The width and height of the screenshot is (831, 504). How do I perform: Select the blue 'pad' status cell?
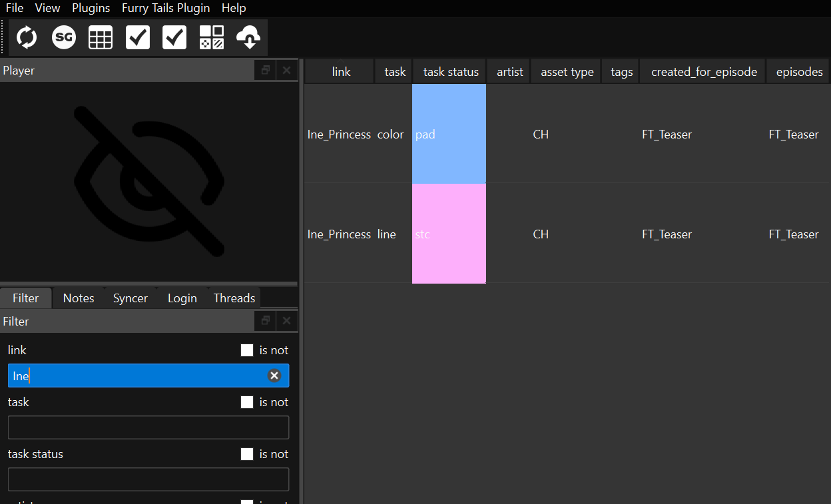[449, 134]
